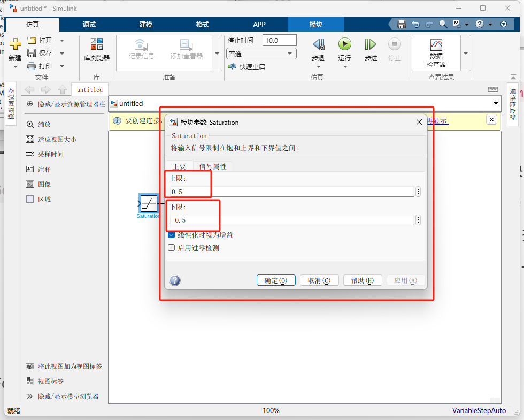Switch to the 模块 ribbon tab
Image resolution: width=524 pixels, height=420 pixels.
316,25
